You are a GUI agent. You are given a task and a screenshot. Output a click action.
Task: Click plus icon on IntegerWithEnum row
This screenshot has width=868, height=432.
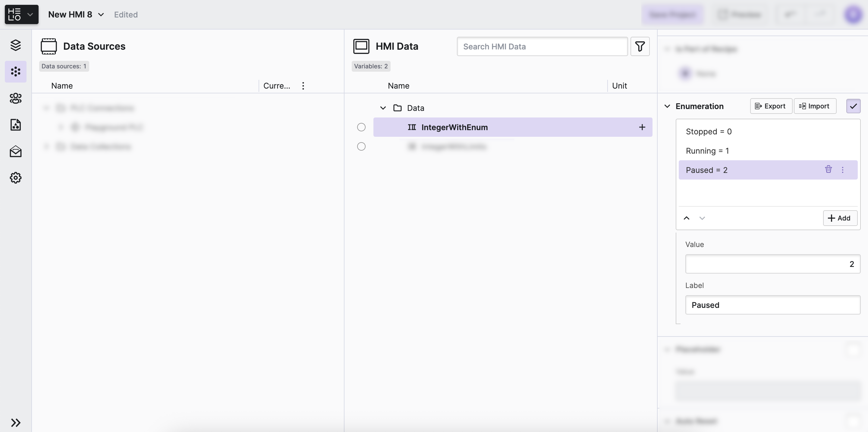tap(642, 127)
